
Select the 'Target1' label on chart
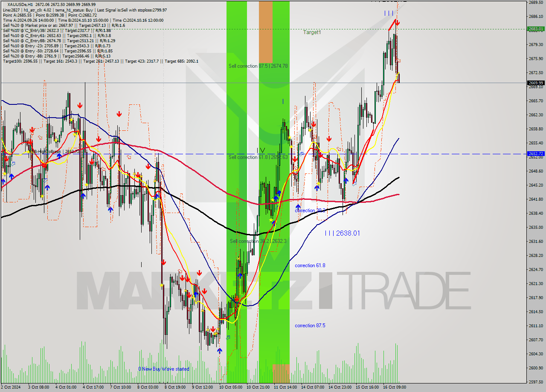(312, 32)
